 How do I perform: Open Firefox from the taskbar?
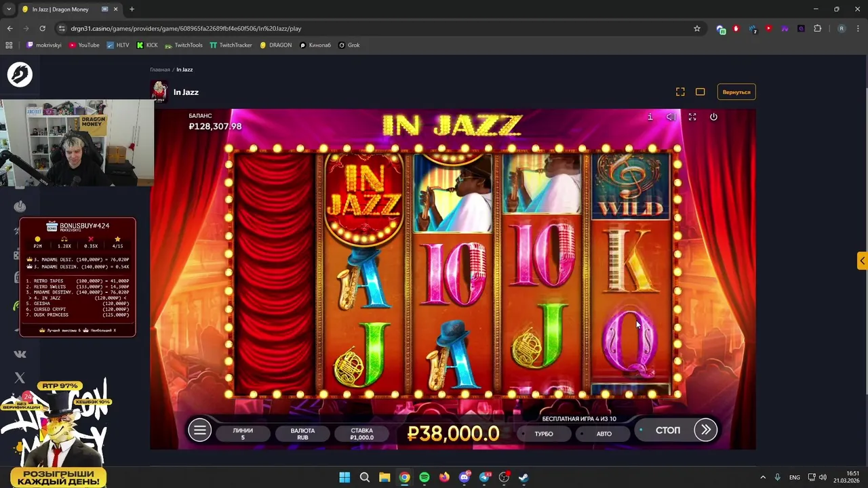[x=444, y=477]
